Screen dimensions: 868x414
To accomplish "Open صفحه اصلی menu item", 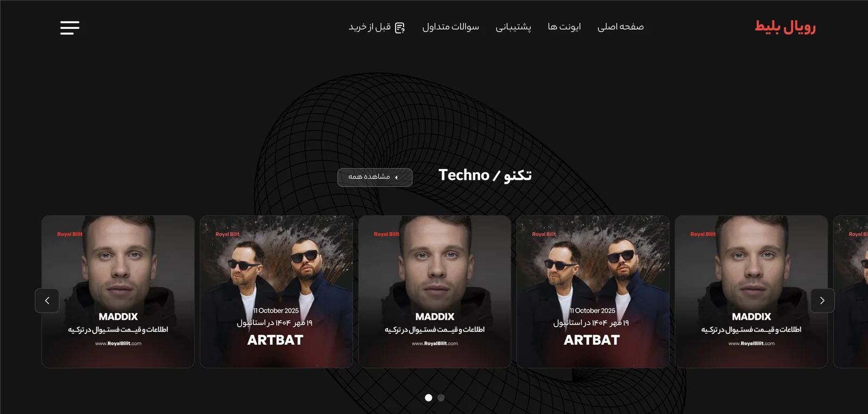I will pyautogui.click(x=621, y=27).
